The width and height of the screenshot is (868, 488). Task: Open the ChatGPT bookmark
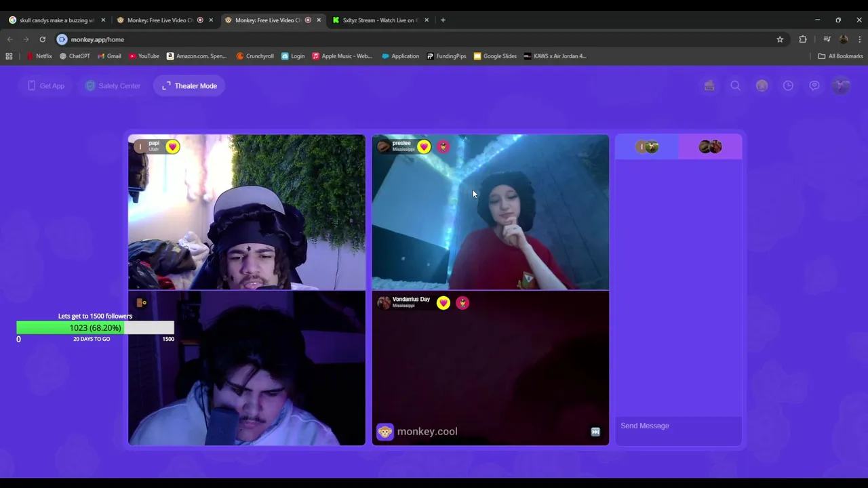tap(75, 56)
